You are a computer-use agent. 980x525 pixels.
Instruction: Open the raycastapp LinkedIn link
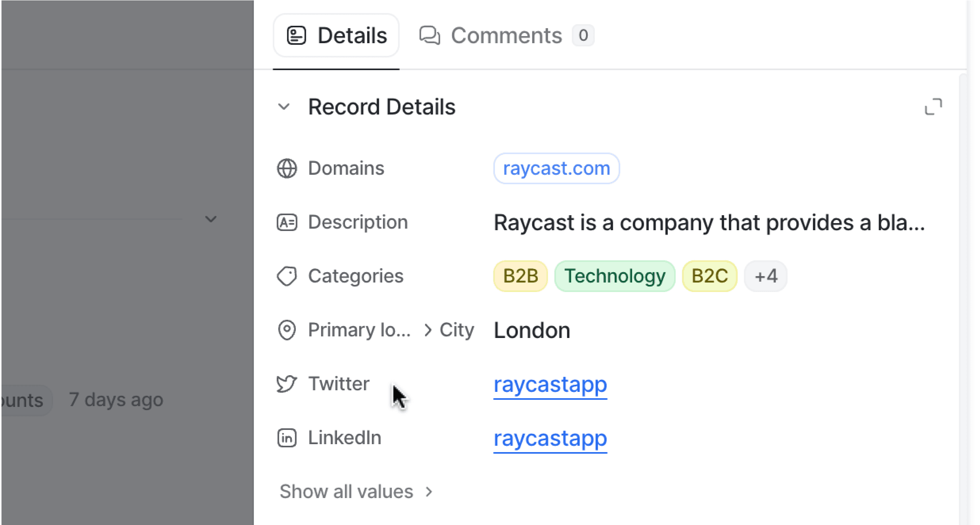550,438
